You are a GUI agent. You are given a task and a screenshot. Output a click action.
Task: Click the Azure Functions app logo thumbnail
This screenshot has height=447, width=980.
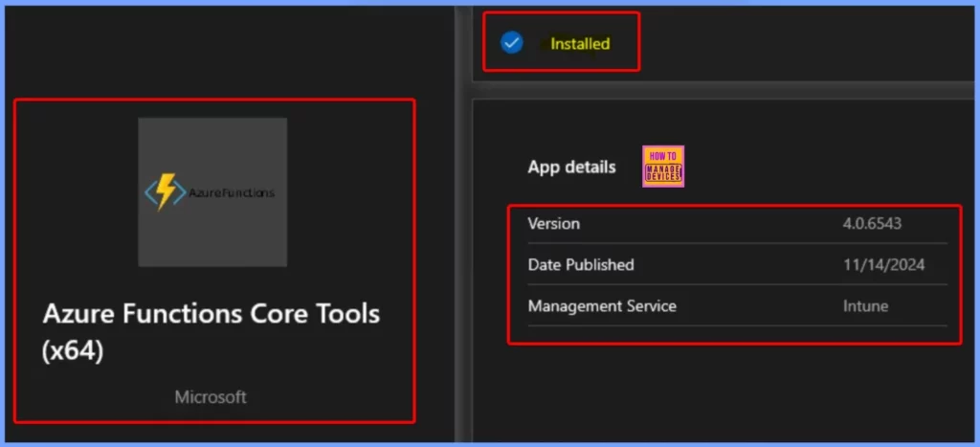click(212, 192)
